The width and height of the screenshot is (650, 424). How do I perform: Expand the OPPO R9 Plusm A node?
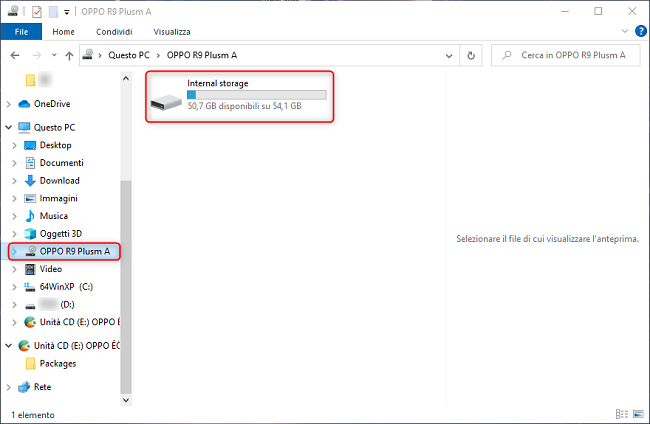[15, 252]
